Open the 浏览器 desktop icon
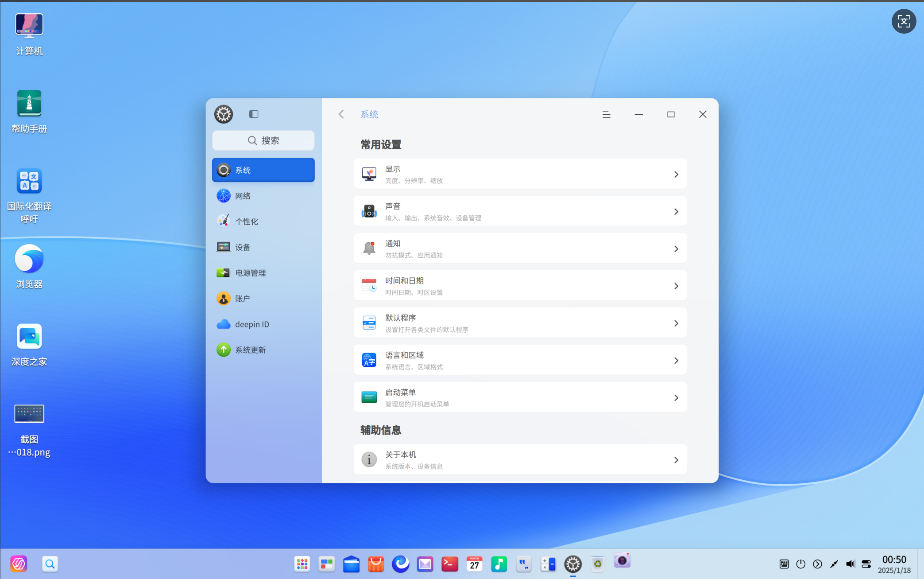 (29, 258)
